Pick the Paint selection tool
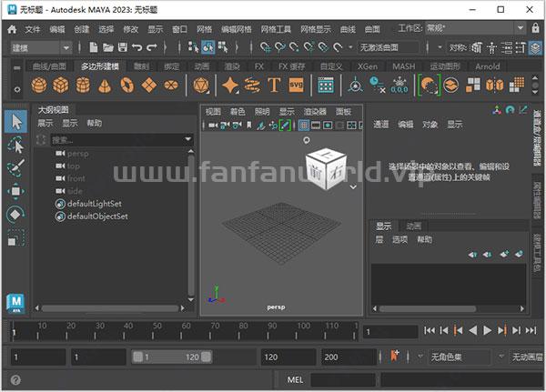Image resolution: width=546 pixels, height=392 pixels. coord(15,169)
